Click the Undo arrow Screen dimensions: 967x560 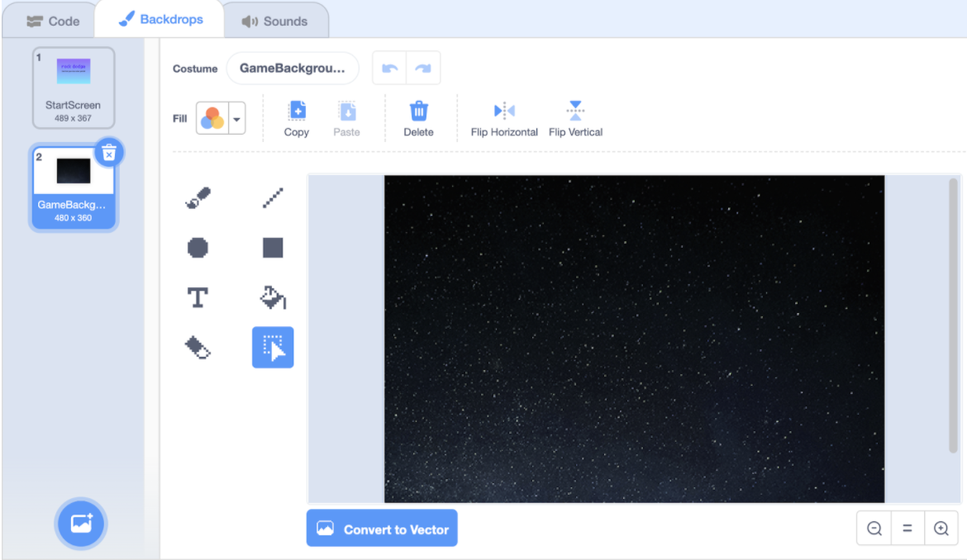click(390, 69)
